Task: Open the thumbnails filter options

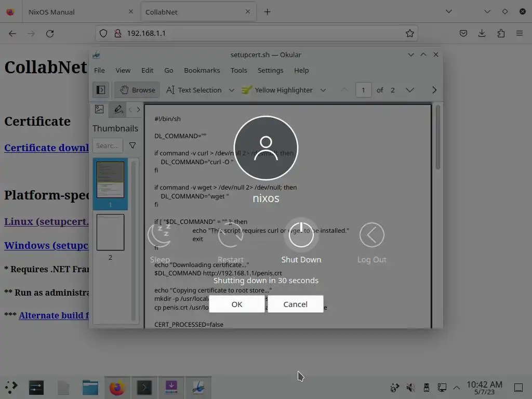Action: tap(132, 145)
